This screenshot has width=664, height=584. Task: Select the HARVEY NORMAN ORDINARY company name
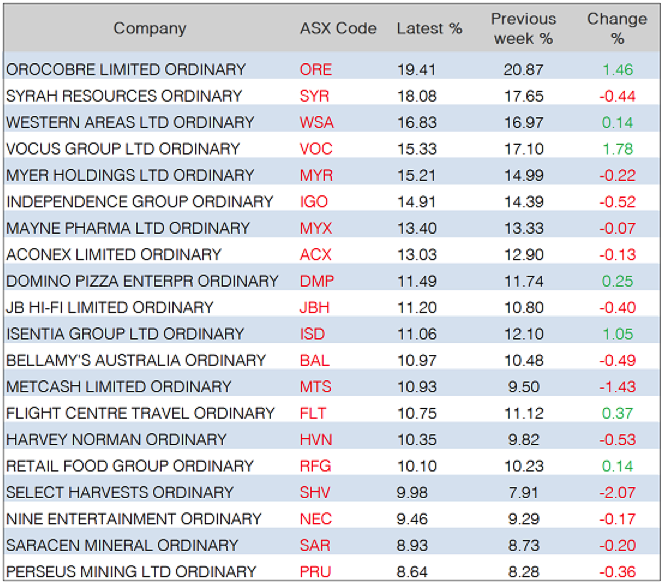116,440
